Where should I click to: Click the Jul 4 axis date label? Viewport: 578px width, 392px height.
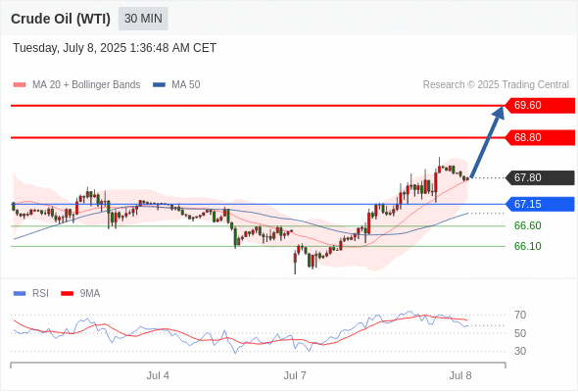(x=158, y=375)
